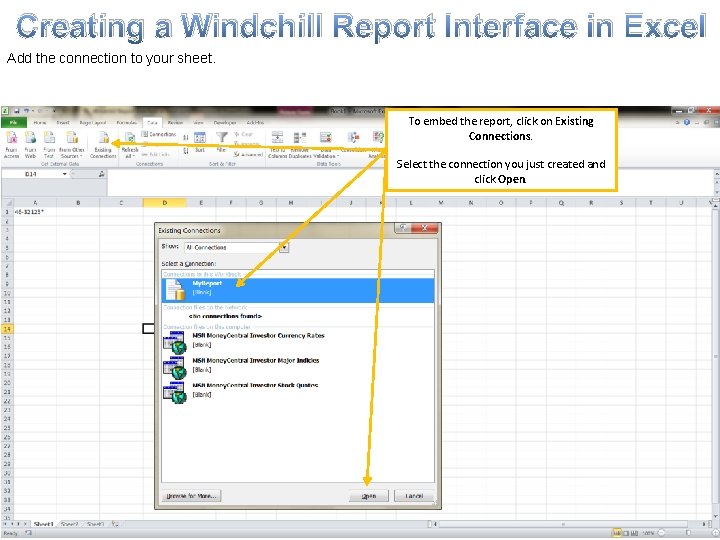Click the Text to Columns icon
Image resolution: width=720 pixels, height=540 pixels.
277,144
